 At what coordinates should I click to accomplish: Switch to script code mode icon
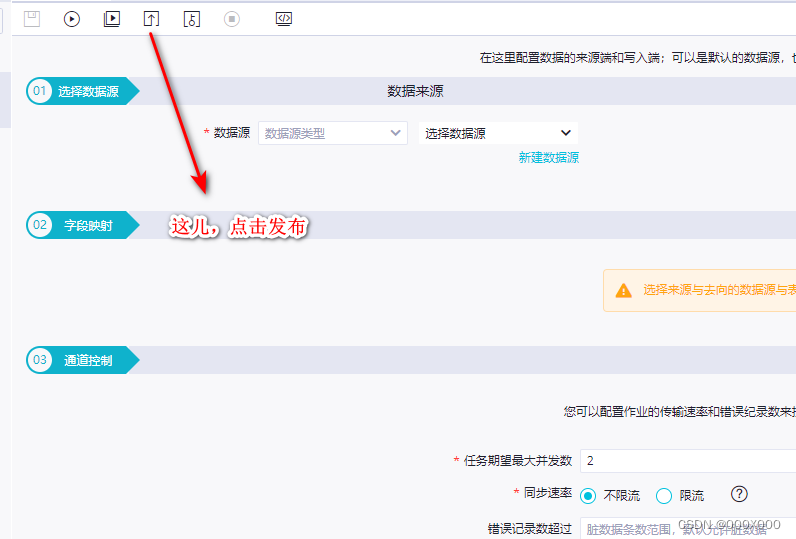[284, 19]
